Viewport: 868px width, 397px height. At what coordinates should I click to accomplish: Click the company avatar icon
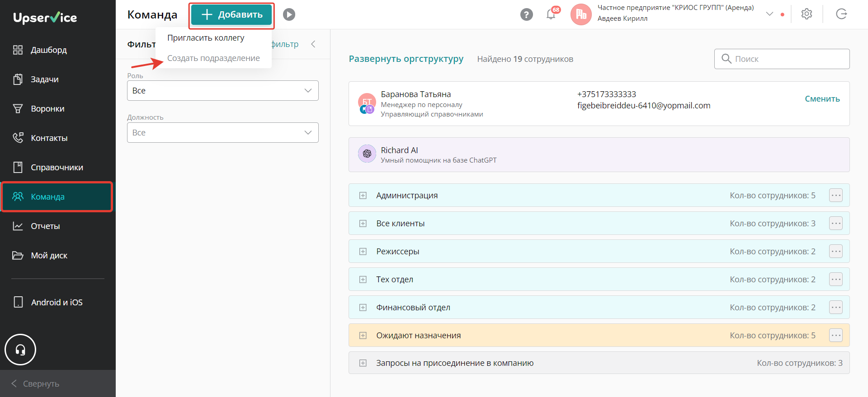pyautogui.click(x=581, y=14)
